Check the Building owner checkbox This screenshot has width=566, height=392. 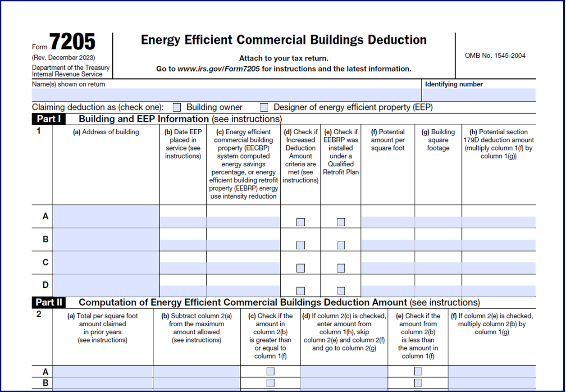pyautogui.click(x=177, y=107)
